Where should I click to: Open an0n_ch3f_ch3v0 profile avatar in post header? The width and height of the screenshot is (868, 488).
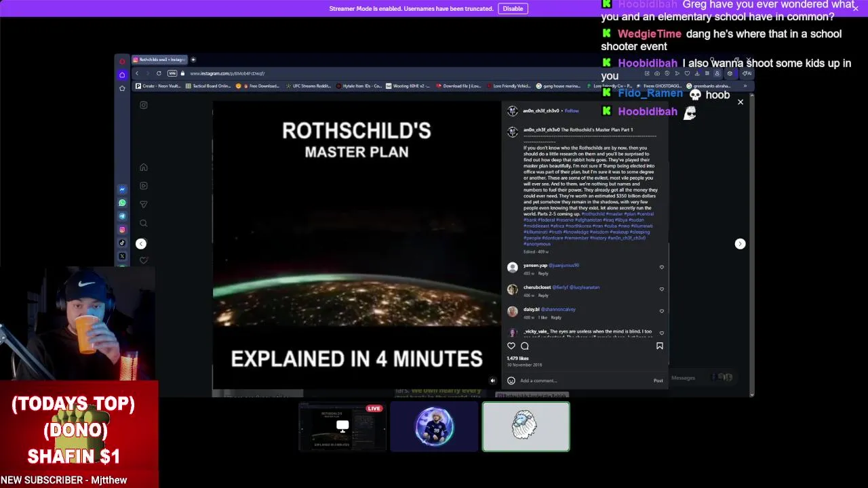(x=513, y=111)
